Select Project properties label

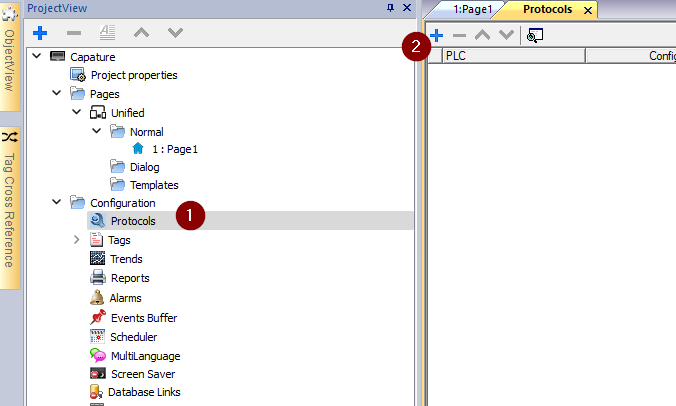[134, 75]
